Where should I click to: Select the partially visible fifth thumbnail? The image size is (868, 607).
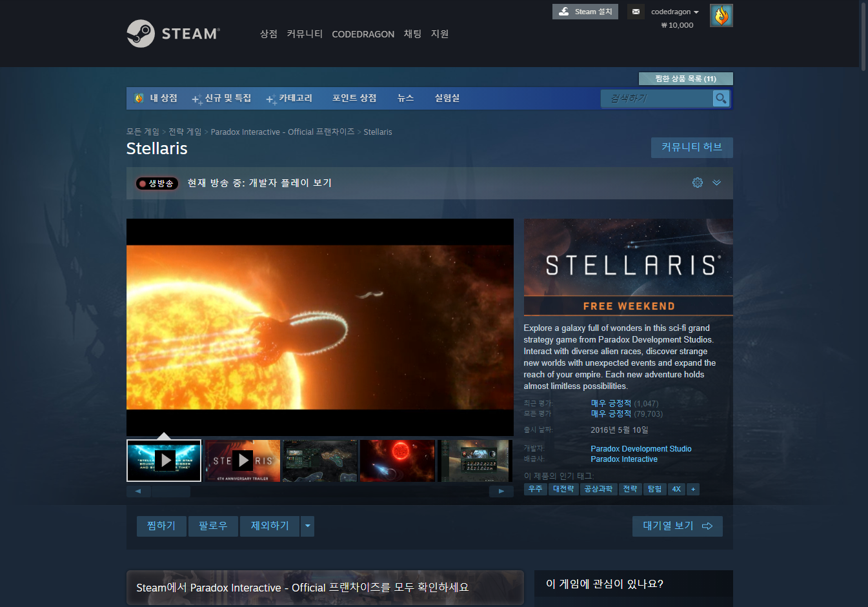[x=475, y=461]
